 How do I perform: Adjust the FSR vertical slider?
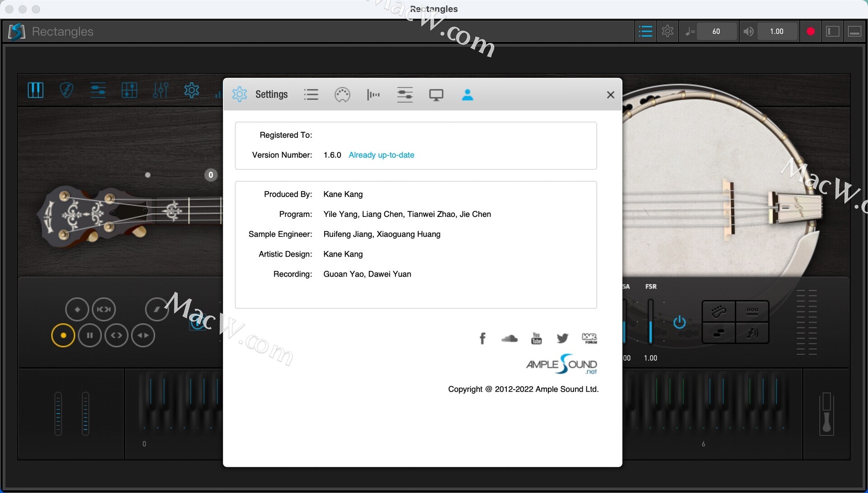tap(651, 321)
